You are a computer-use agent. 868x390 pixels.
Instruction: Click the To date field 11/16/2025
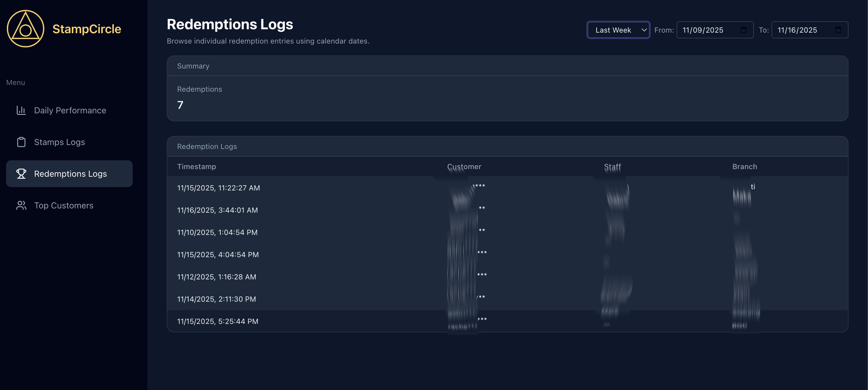[x=797, y=30]
